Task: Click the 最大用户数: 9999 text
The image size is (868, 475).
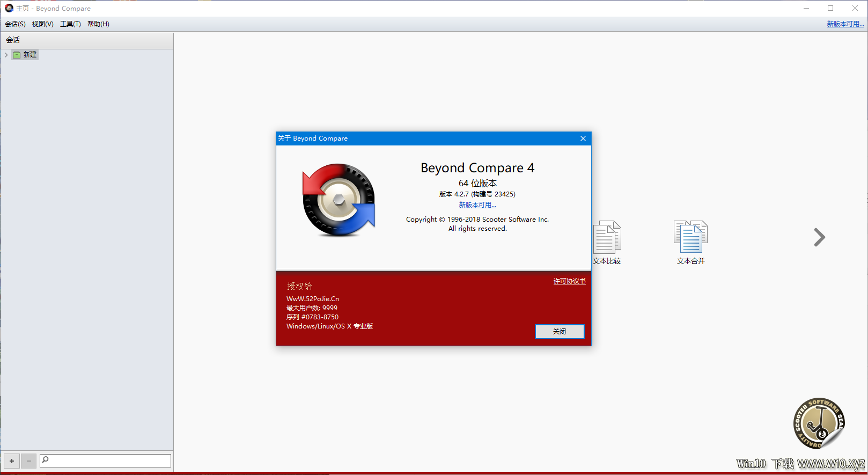Action: click(x=312, y=308)
